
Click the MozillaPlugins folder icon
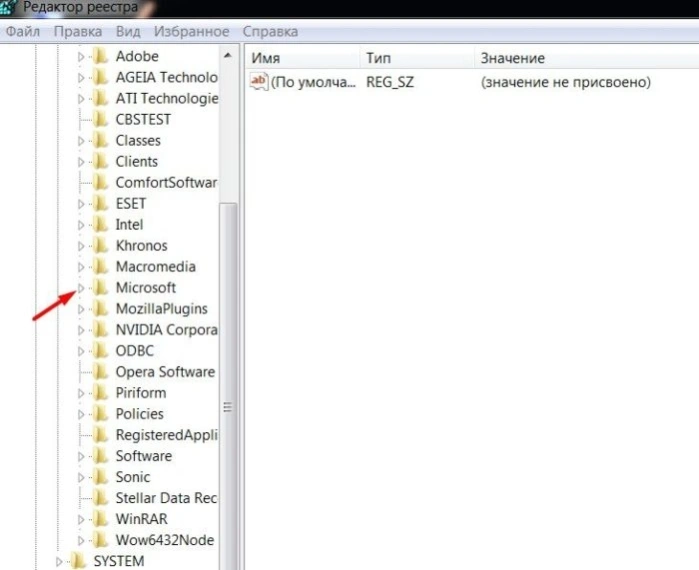coord(101,308)
